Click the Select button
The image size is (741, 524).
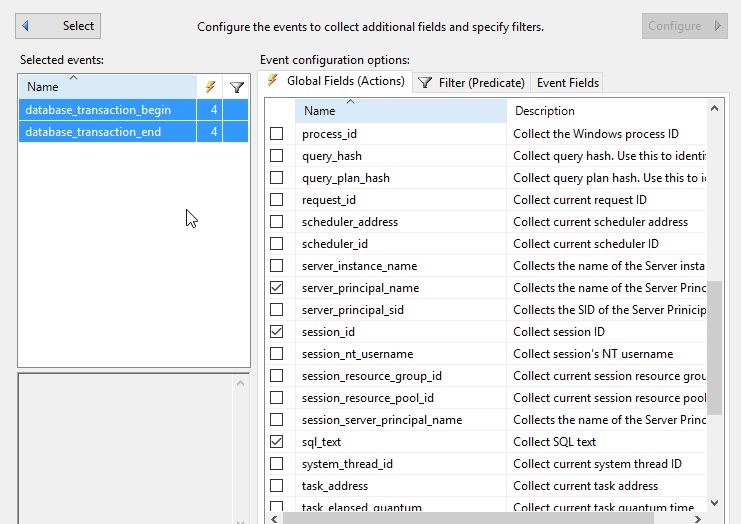(x=59, y=26)
